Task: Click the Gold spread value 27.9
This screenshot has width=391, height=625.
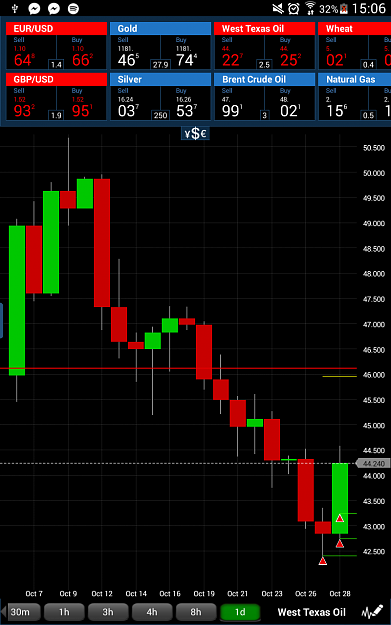Action: click(x=160, y=65)
